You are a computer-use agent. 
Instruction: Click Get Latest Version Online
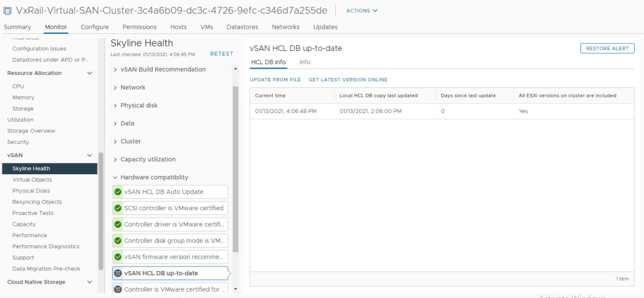pyautogui.click(x=348, y=80)
